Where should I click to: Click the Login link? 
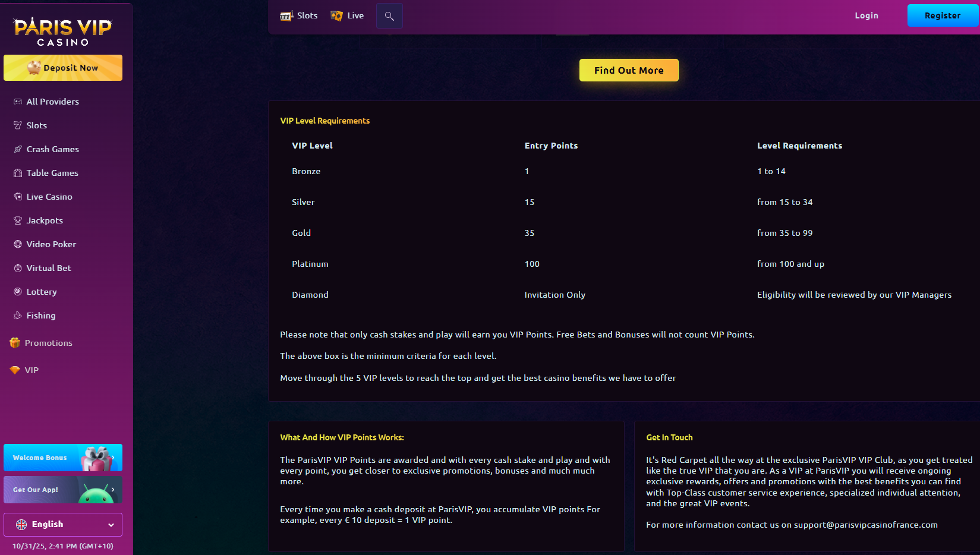click(866, 16)
